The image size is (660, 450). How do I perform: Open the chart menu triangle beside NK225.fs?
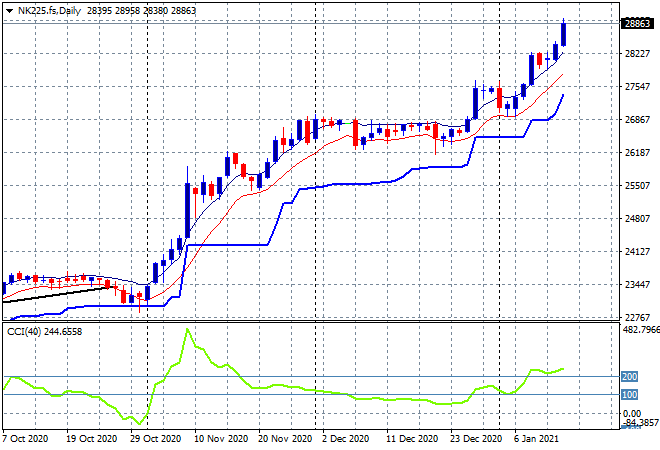pyautogui.click(x=9, y=11)
